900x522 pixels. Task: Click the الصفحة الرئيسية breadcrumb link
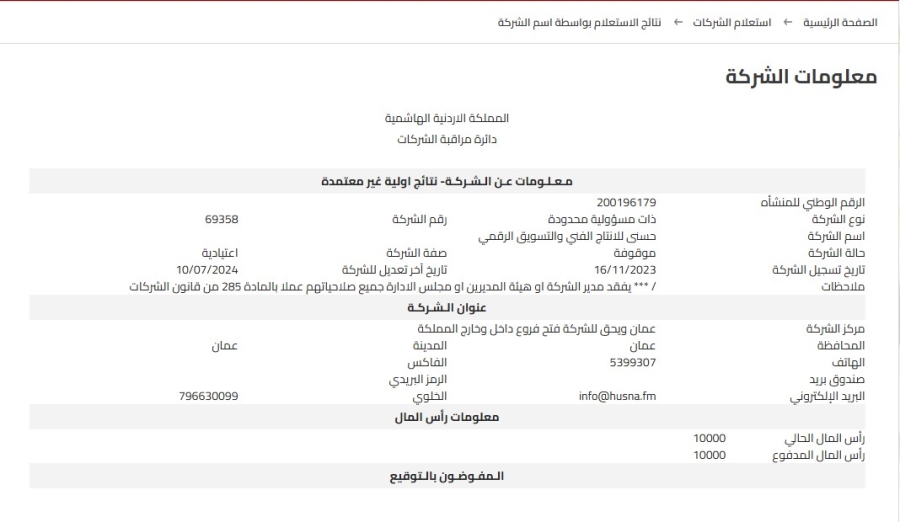(836, 22)
